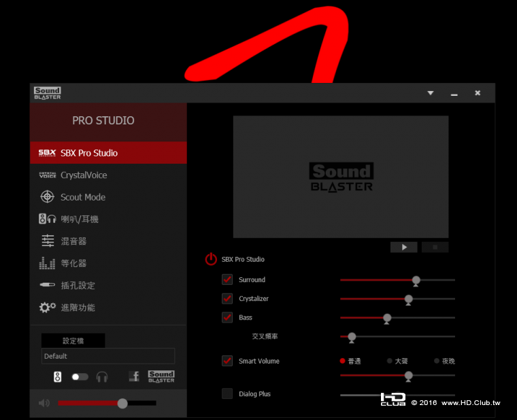This screenshot has width=517, height=420.
Task: Click the Sound Blaster preview video panel
Action: (341, 177)
